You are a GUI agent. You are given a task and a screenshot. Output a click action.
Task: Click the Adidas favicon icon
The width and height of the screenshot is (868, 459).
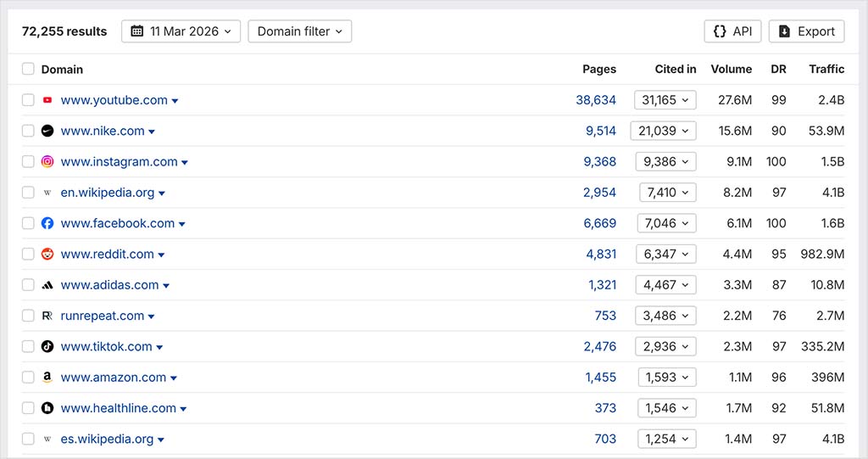[x=47, y=285]
